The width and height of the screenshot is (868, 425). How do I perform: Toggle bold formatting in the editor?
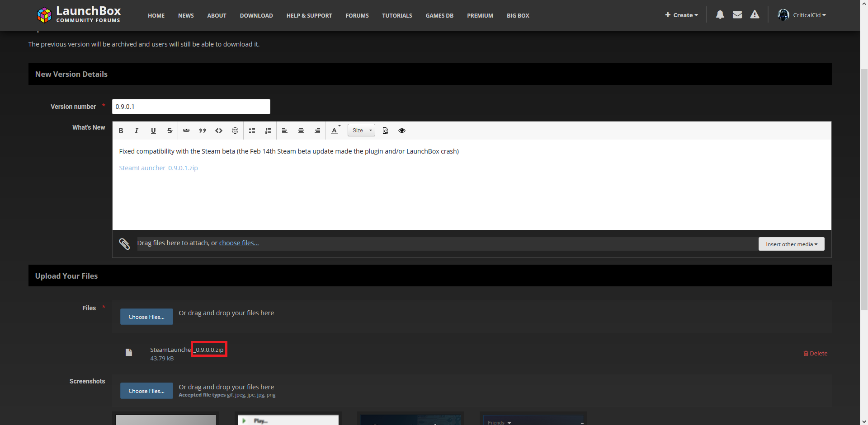tap(121, 131)
